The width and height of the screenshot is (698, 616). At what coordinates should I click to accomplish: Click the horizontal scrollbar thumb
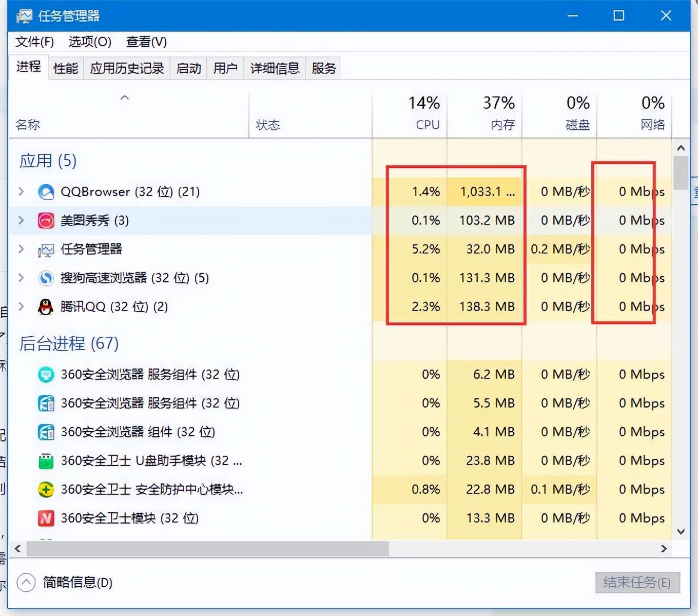(x=208, y=549)
